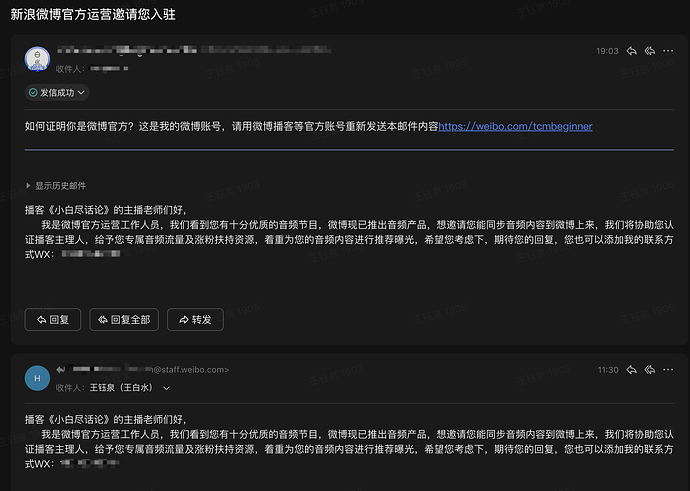Reply icon on the 11:30 email

coord(631,370)
